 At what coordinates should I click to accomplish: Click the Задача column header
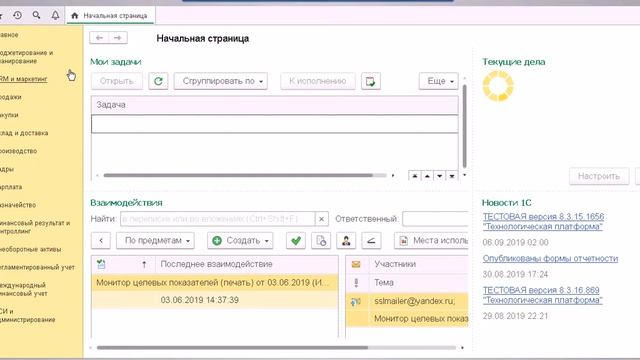coord(275,105)
